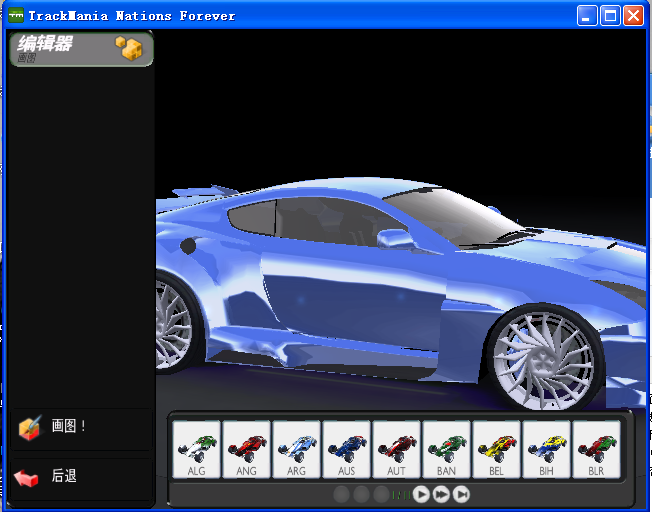652x512 pixels.
Task: Select the AUT car skin
Action: (396, 449)
